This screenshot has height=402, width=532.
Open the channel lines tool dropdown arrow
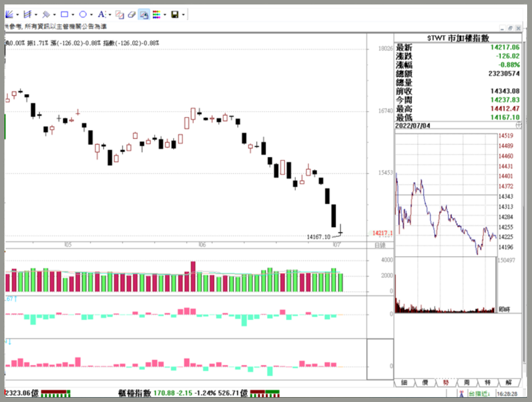36,15
